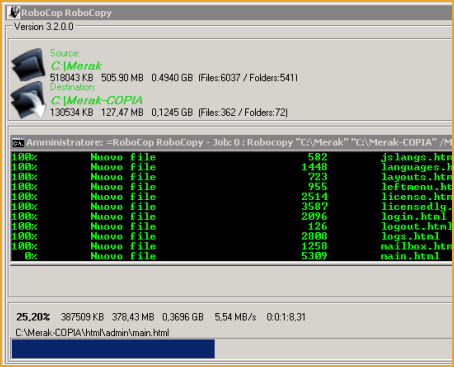Click file size 1448 in console
Screen dimensions: 454x367
[x=314, y=167]
